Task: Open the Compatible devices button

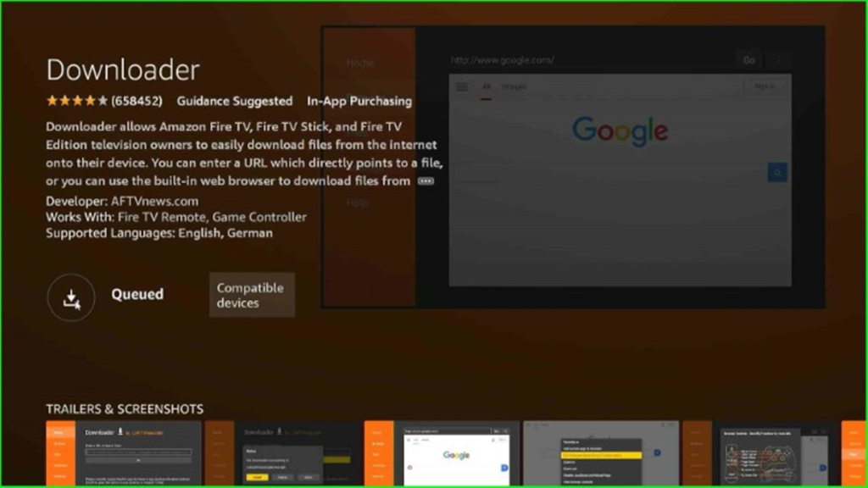Action: click(252, 295)
